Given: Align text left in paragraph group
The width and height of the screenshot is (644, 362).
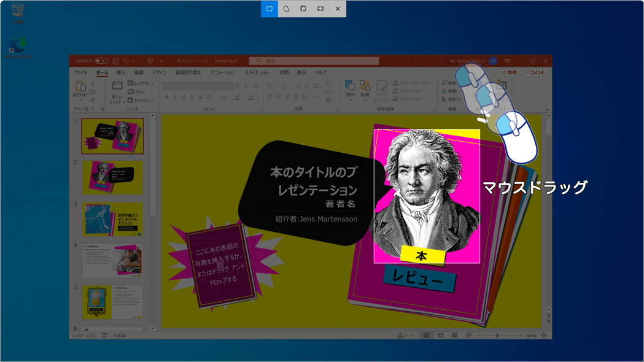Looking at the screenshot, I should (270, 98).
